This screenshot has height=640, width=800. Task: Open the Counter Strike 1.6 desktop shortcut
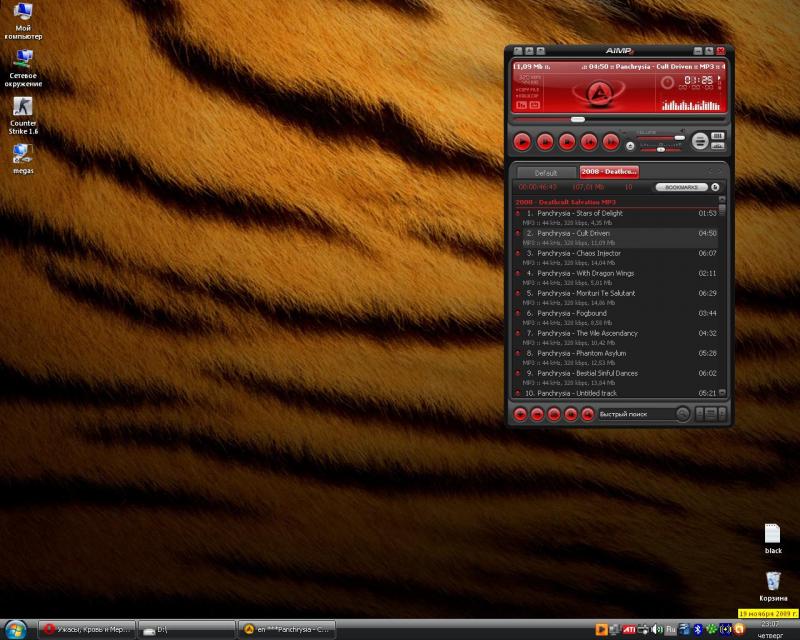(23, 116)
